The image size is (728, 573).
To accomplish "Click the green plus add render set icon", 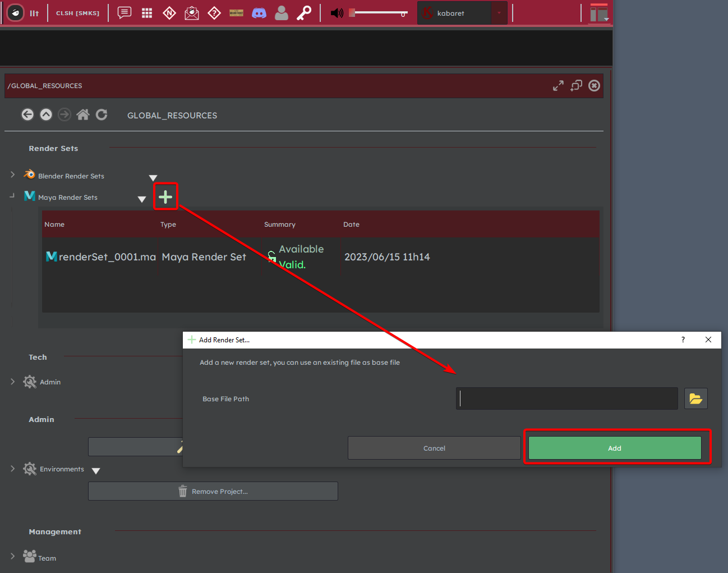I will point(165,196).
